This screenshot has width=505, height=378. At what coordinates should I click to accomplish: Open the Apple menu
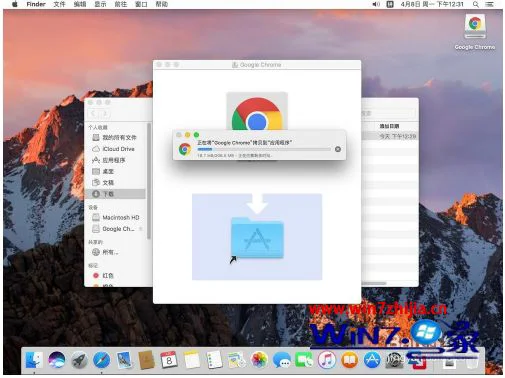click(15, 4)
